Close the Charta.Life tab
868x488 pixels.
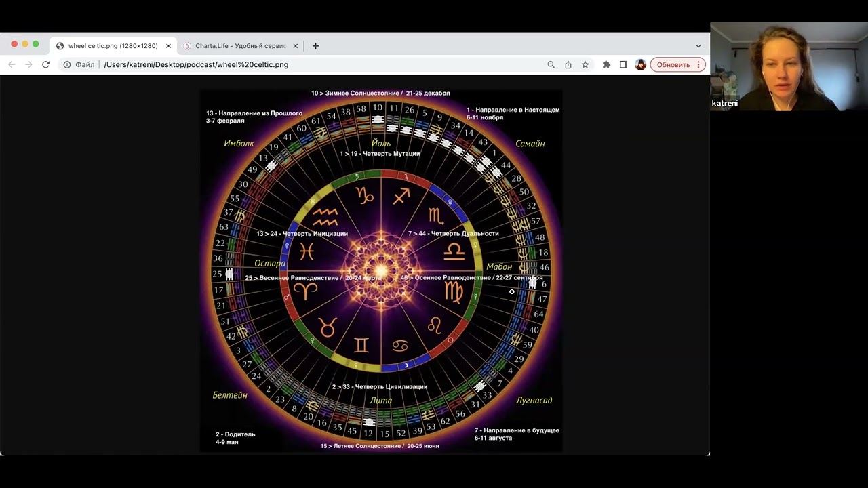click(295, 46)
